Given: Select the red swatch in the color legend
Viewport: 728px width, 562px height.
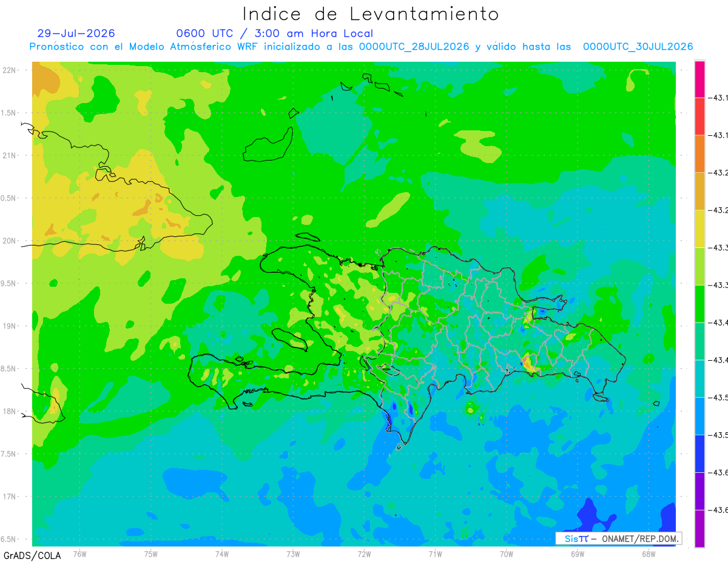Looking at the screenshot, I should coord(699,116).
